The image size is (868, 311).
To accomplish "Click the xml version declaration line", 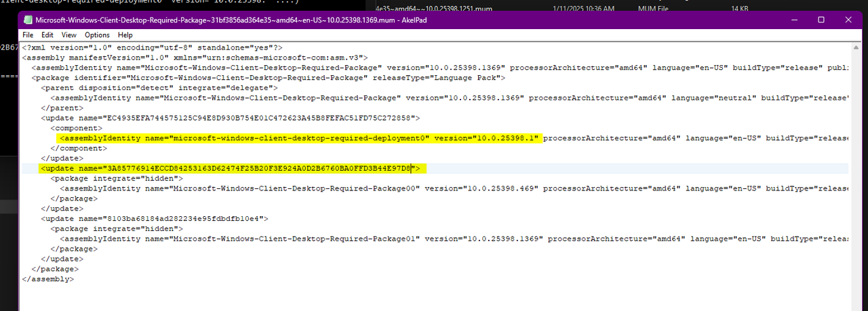I will click(153, 47).
